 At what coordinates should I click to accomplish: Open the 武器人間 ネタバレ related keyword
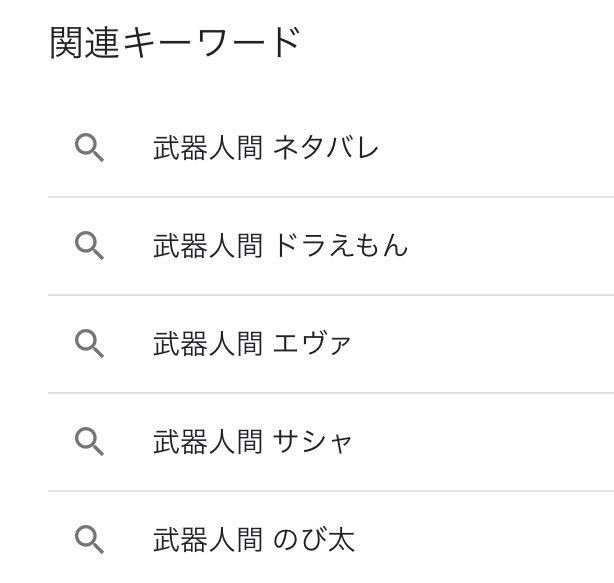(x=331, y=148)
